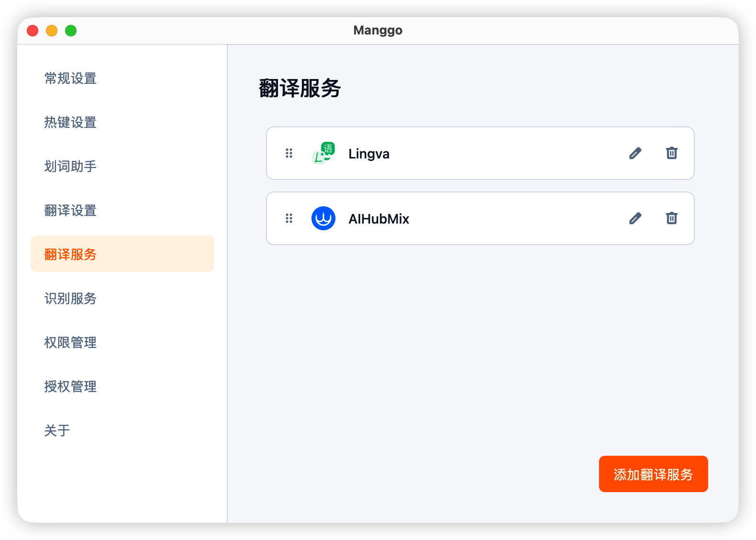Delete the Lingva translation service
The height and width of the screenshot is (540, 756).
pyautogui.click(x=672, y=153)
